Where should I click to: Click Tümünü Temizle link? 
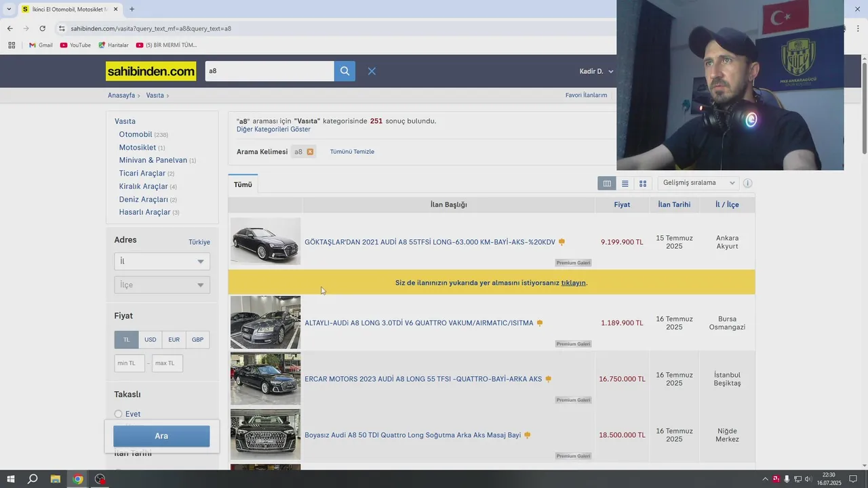coord(352,152)
